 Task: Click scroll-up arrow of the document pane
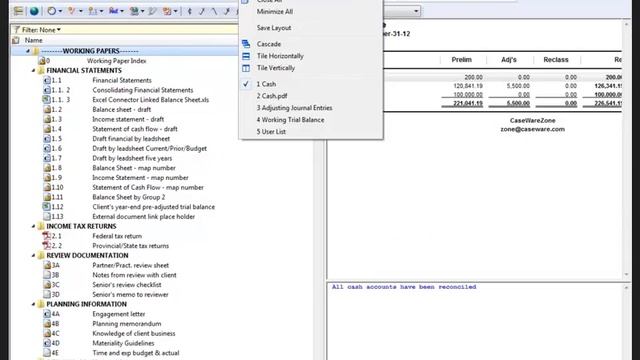click(627, 24)
